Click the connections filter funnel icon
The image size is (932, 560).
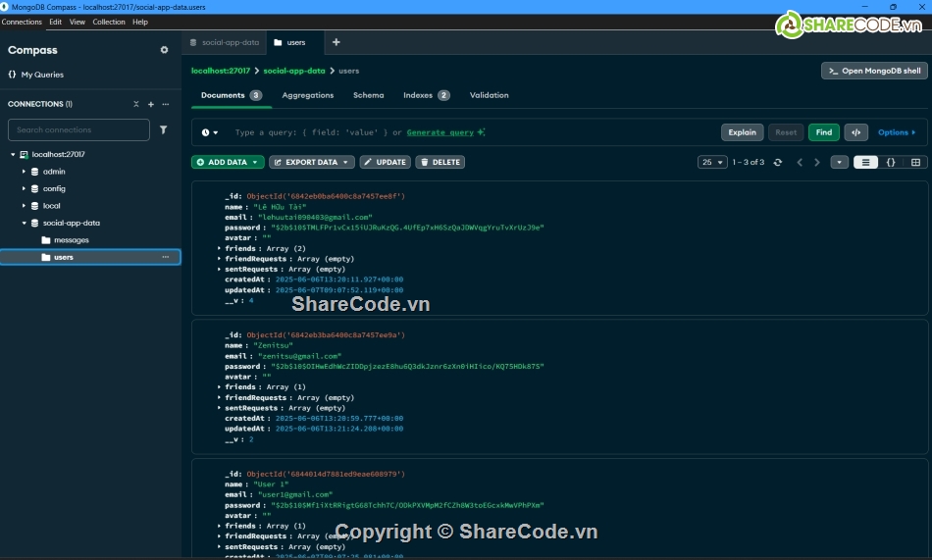[164, 129]
